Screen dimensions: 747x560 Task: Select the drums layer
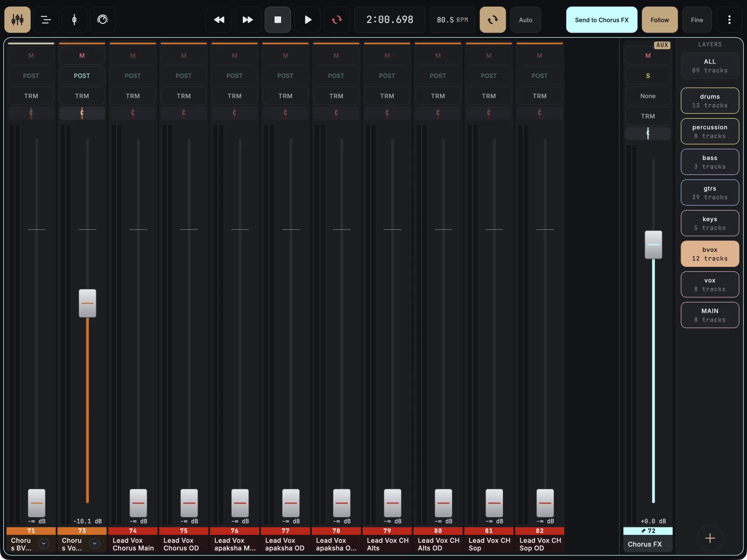pyautogui.click(x=710, y=101)
